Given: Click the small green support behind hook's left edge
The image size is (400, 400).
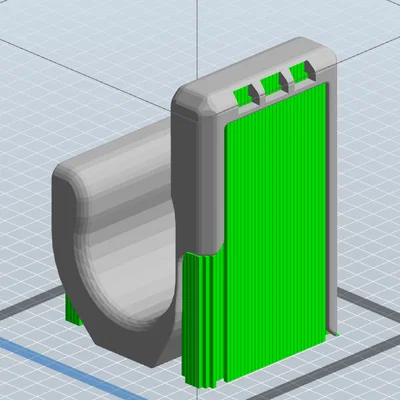Looking at the screenshot, I should click(x=72, y=311).
